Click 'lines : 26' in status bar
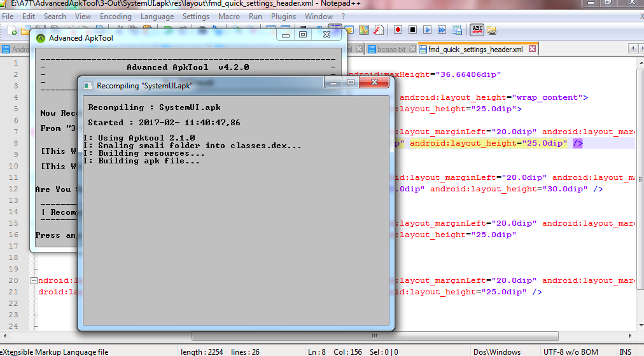The width and height of the screenshot is (644, 356). [245, 352]
